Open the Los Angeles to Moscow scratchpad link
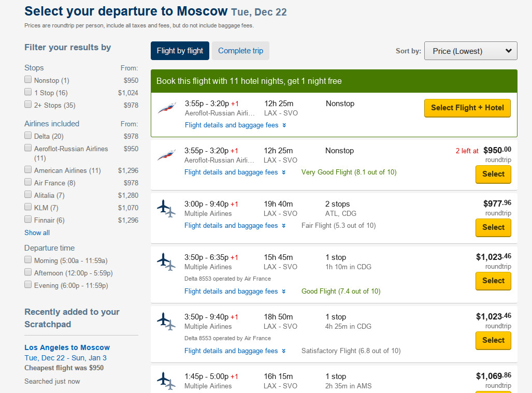This screenshot has height=393, width=532. pyautogui.click(x=67, y=347)
